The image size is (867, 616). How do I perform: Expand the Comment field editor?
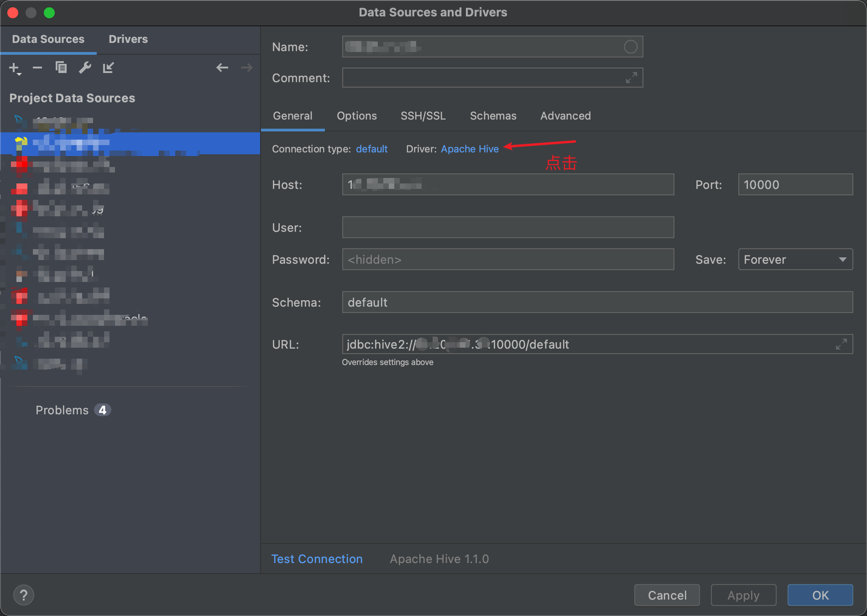pos(631,78)
